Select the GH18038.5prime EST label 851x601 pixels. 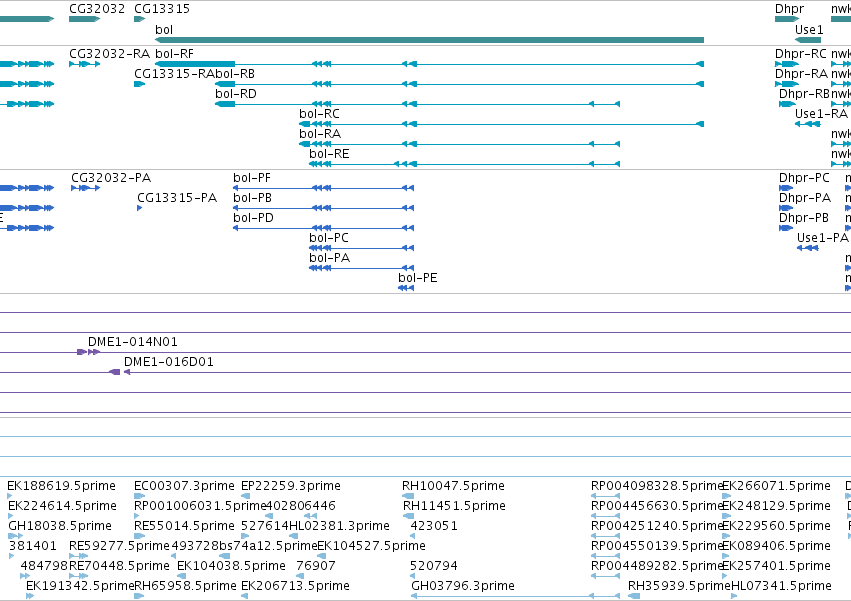(x=60, y=526)
